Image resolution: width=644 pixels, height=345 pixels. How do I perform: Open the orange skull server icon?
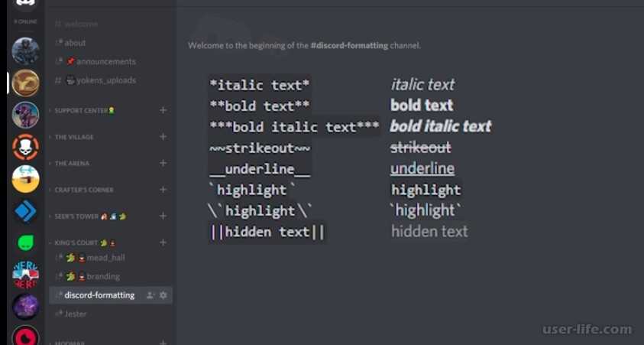[25, 147]
